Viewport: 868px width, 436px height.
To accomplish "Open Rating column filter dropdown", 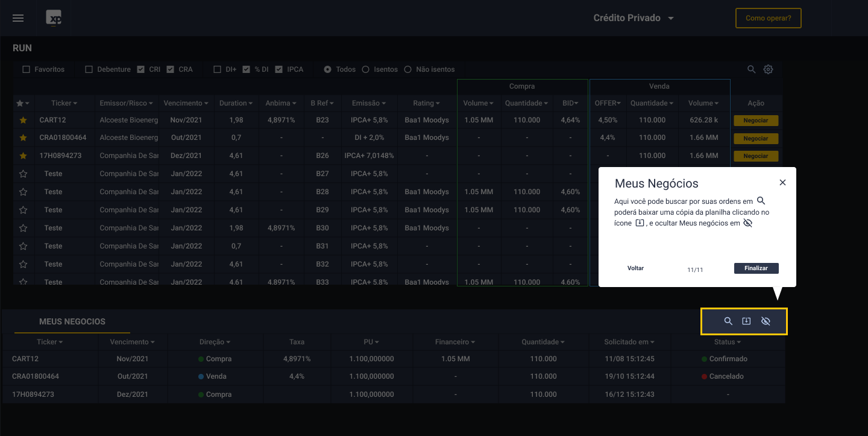I will tap(427, 103).
